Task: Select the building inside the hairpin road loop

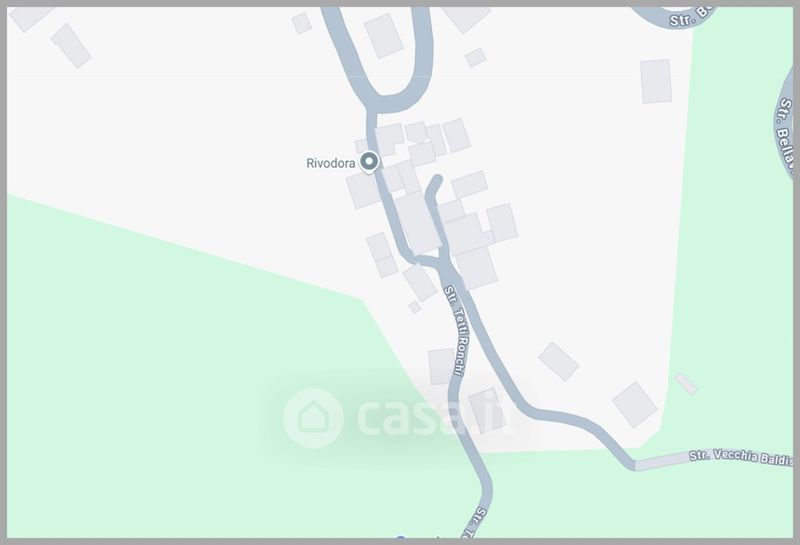Action: point(384,36)
